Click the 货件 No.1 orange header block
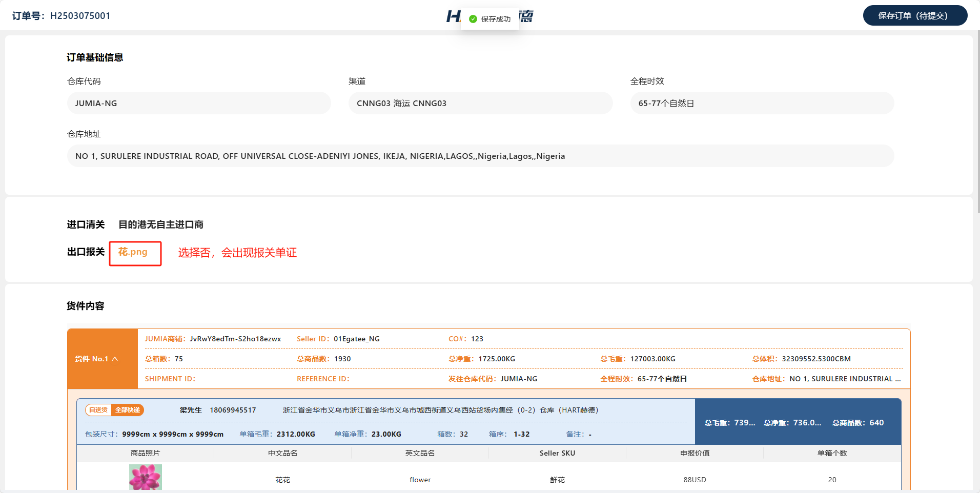Viewport: 980px width, 493px height. coord(102,359)
